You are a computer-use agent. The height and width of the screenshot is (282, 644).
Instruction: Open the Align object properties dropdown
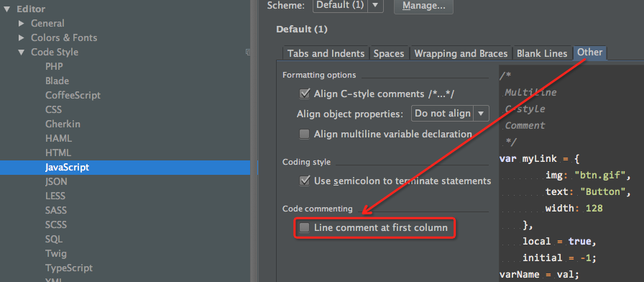click(450, 114)
